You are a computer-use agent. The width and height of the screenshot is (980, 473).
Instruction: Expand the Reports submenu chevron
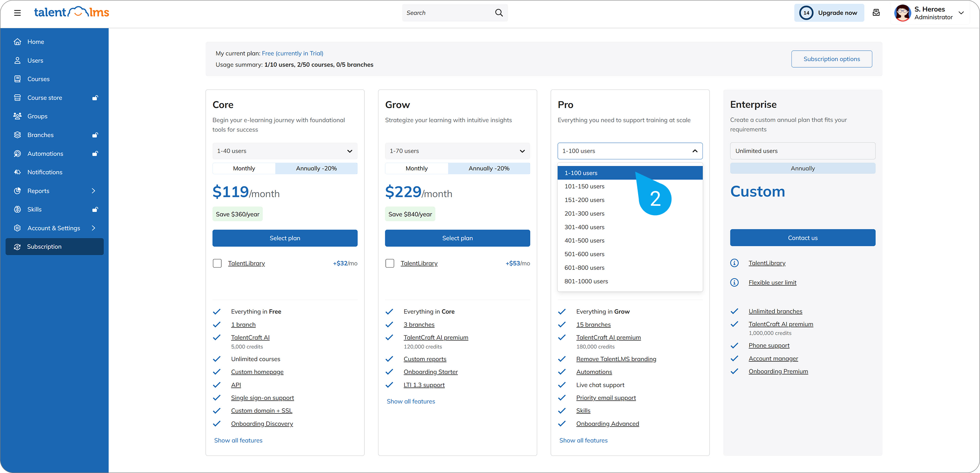pos(94,191)
